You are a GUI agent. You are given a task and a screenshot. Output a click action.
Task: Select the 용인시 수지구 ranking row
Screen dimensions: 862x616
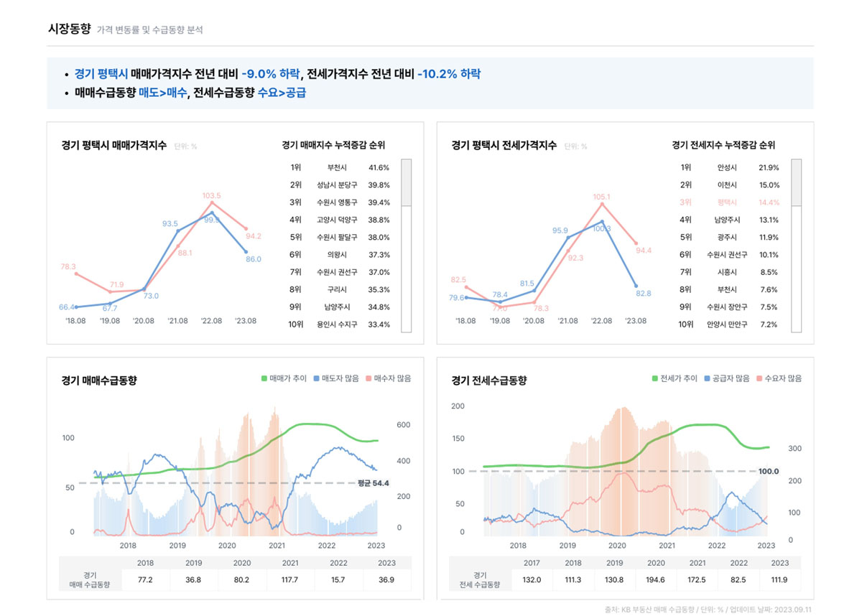[x=340, y=325]
